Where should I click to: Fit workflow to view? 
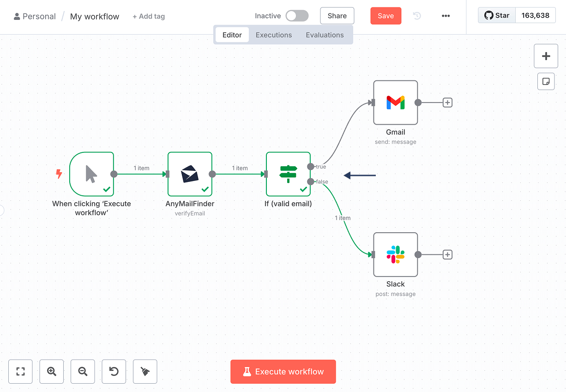(x=20, y=371)
